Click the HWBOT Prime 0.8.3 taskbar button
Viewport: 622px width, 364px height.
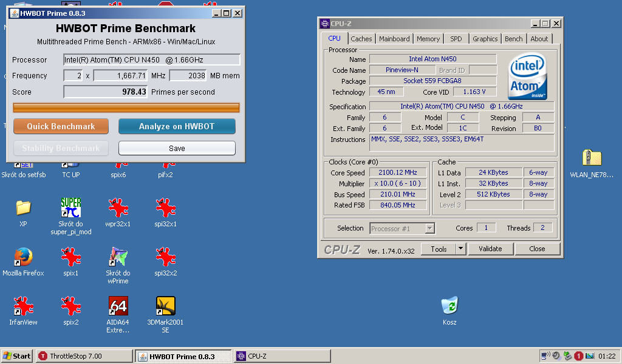183,356
